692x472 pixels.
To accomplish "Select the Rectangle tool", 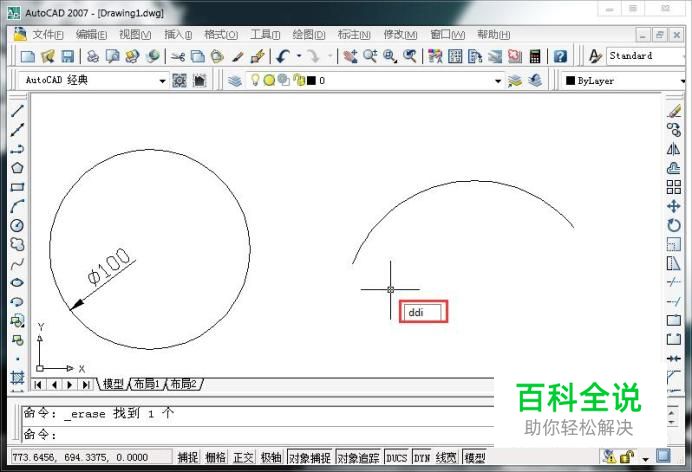I will [17, 187].
